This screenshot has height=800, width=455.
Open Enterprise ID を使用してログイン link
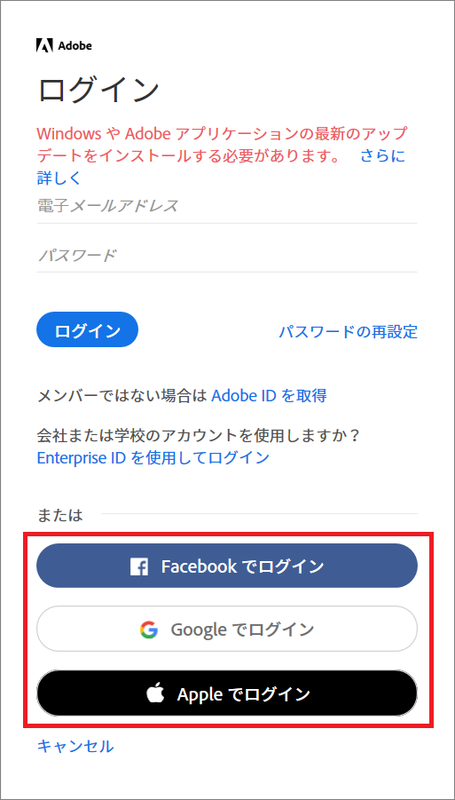click(153, 458)
